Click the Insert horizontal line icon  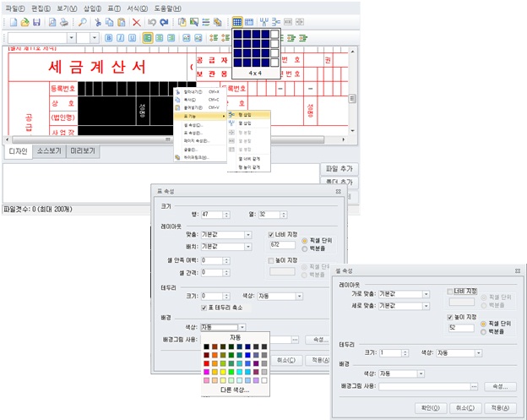206,22
